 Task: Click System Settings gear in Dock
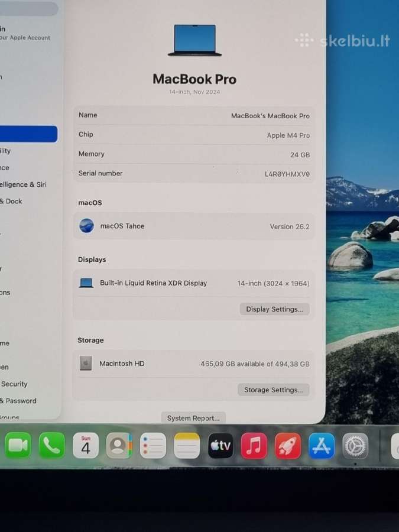click(x=355, y=446)
